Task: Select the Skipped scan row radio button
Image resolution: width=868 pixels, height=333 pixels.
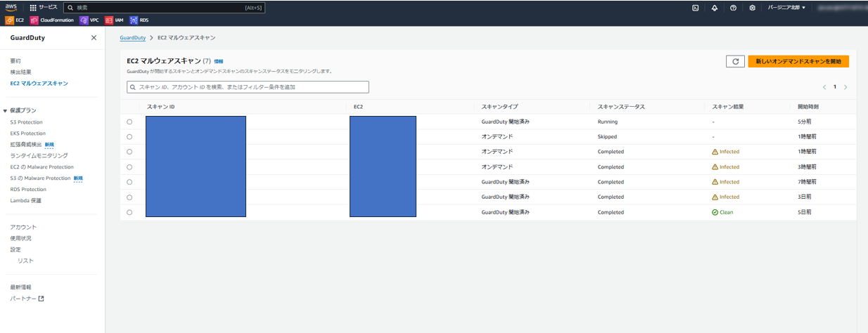Action: pyautogui.click(x=129, y=137)
